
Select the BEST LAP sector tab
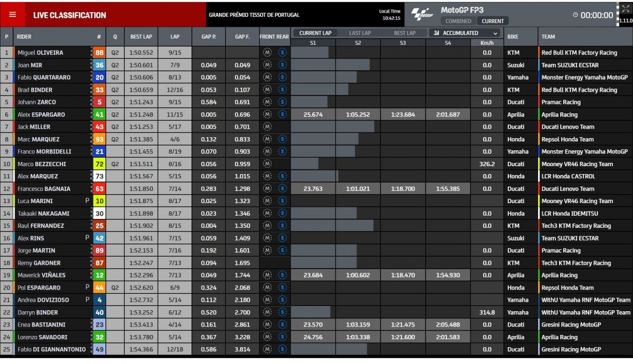pos(405,33)
